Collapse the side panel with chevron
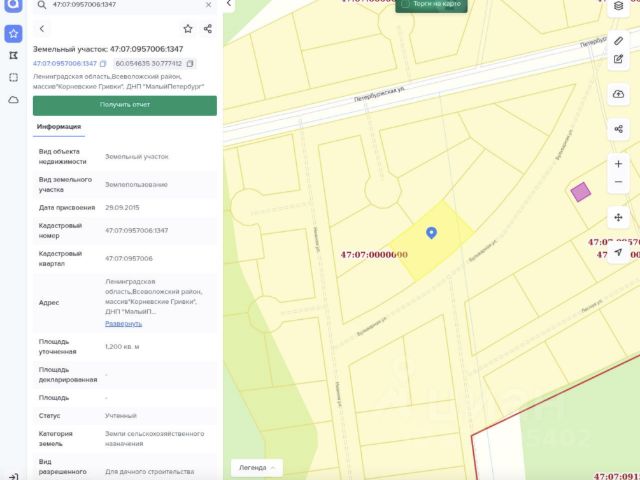Viewport: 640px width, 480px height. pyautogui.click(x=229, y=4)
